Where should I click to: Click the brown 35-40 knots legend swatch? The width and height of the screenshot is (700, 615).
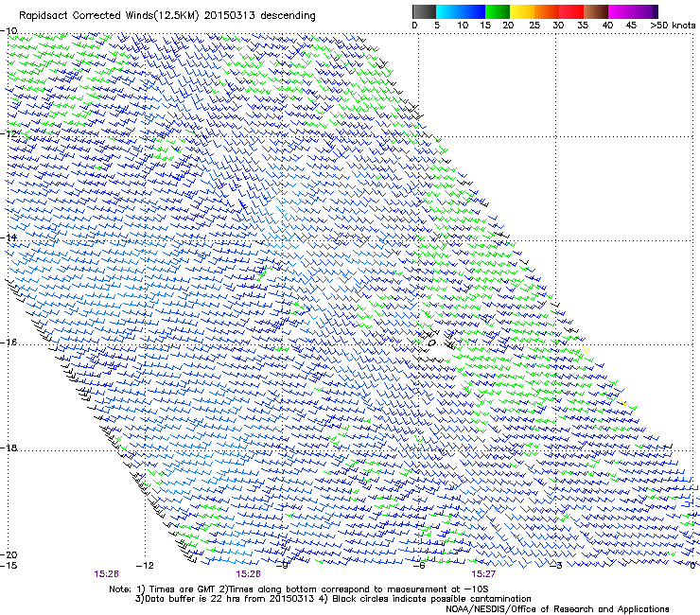point(596,11)
